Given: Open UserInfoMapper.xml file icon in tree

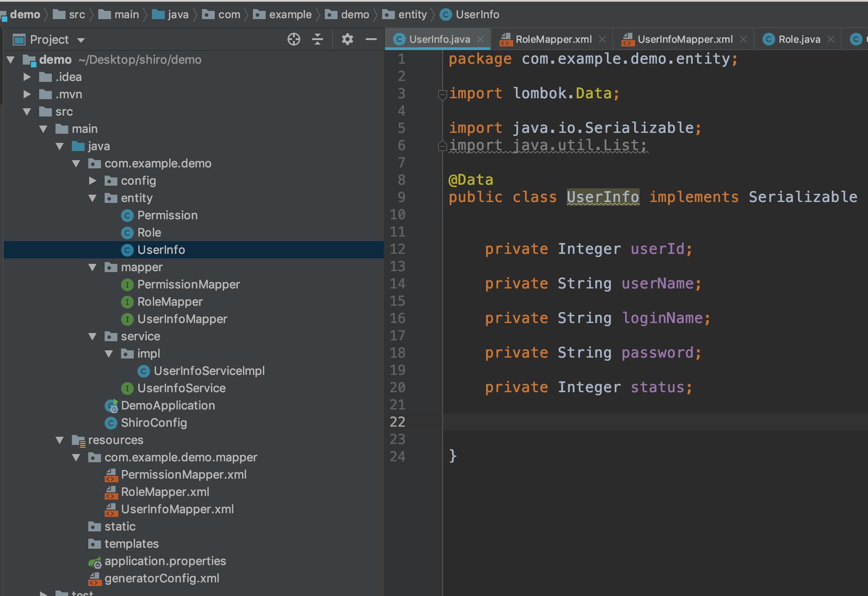Looking at the screenshot, I should tap(111, 510).
